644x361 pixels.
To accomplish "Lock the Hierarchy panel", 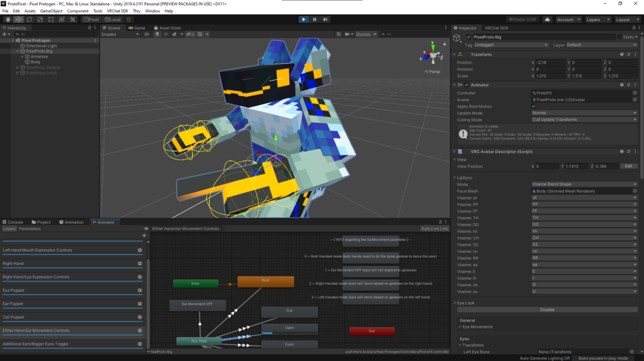I will point(90,28).
